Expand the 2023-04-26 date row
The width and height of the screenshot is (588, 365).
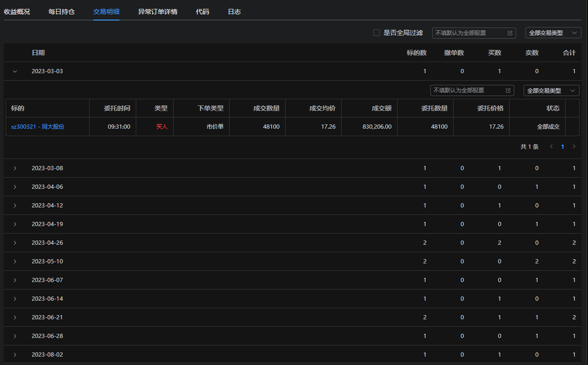[x=15, y=243]
